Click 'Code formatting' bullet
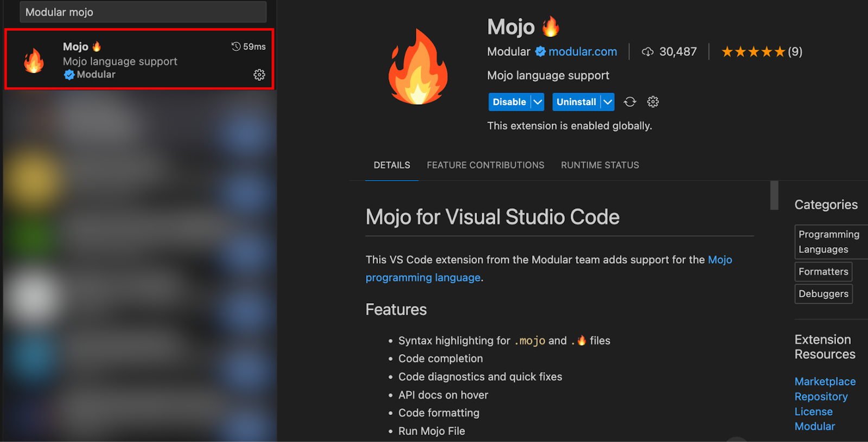 coord(439,413)
